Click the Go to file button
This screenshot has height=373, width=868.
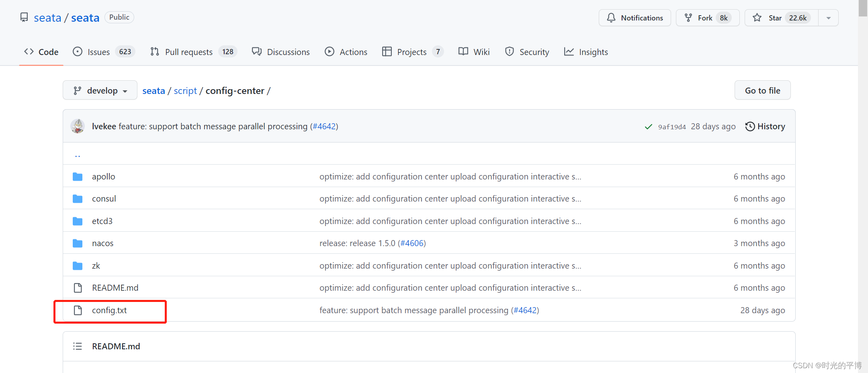tap(762, 90)
